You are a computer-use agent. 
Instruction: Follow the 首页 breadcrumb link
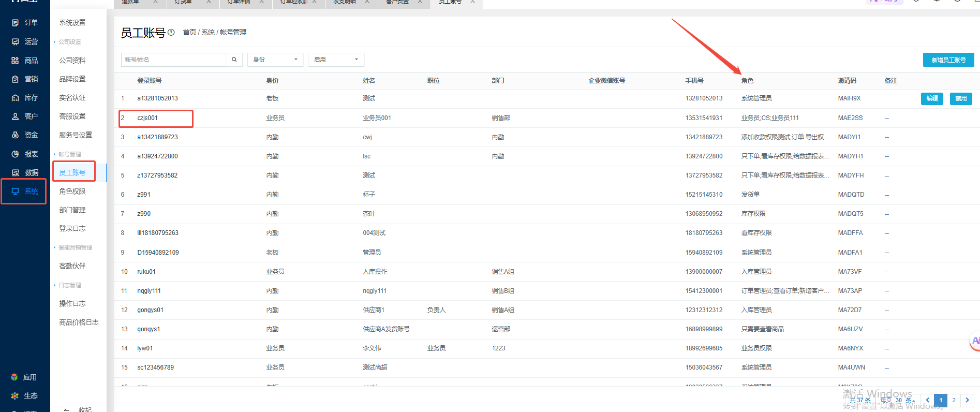pos(189,32)
